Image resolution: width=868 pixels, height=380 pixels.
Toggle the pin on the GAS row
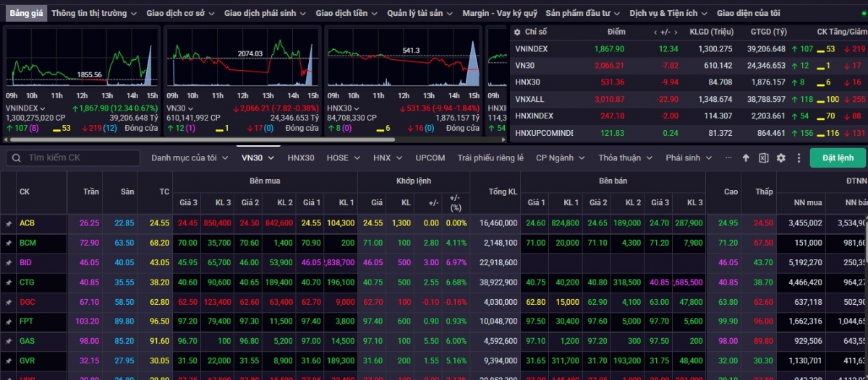tap(9, 341)
